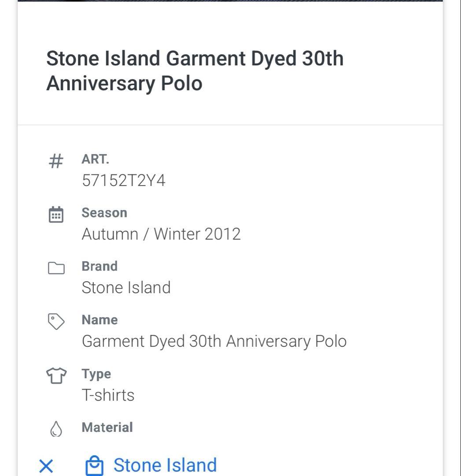Click the product image strip at top
This screenshot has height=476, width=461.
[x=230, y=1]
